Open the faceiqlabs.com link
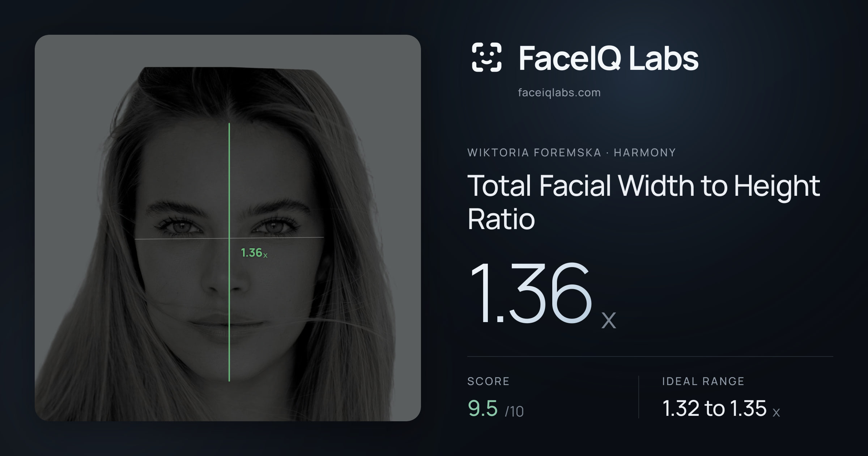This screenshot has width=868, height=456. pos(559,93)
